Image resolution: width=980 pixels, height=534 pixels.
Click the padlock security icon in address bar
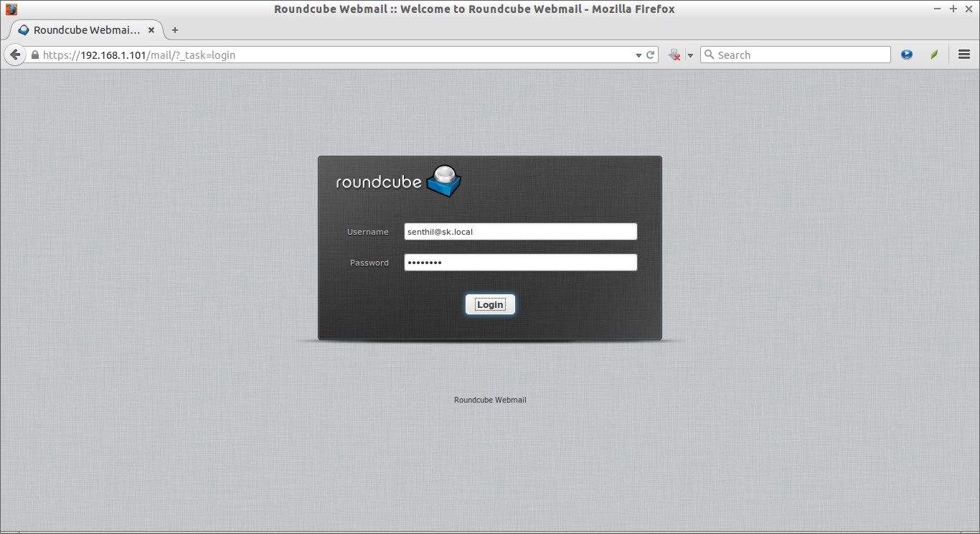(34, 55)
